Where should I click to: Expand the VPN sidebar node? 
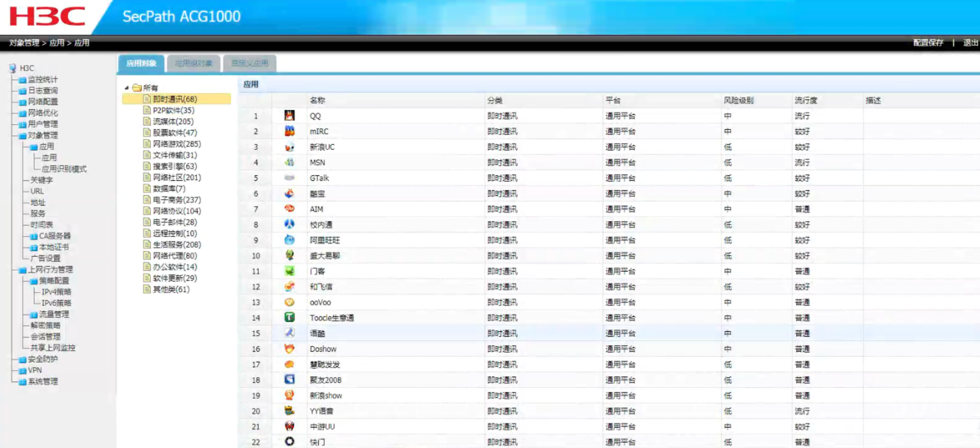click(x=22, y=371)
